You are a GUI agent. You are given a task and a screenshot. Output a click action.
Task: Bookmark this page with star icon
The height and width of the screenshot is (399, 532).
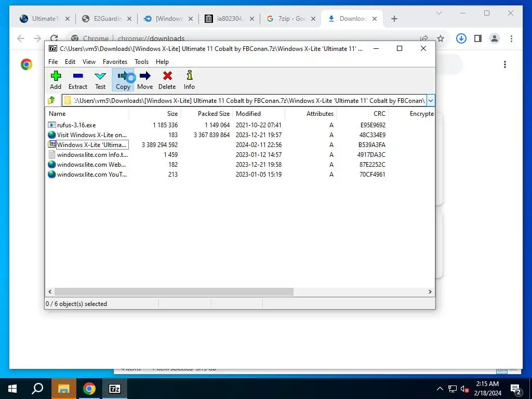click(441, 38)
